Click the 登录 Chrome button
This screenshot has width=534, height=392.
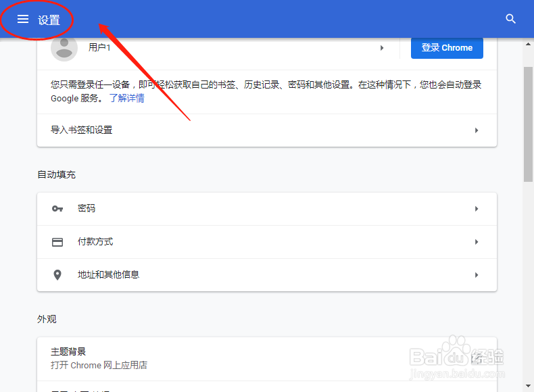(x=447, y=48)
